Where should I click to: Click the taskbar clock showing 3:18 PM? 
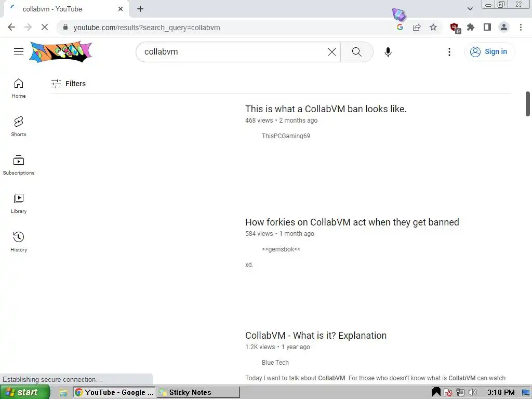[501, 393]
